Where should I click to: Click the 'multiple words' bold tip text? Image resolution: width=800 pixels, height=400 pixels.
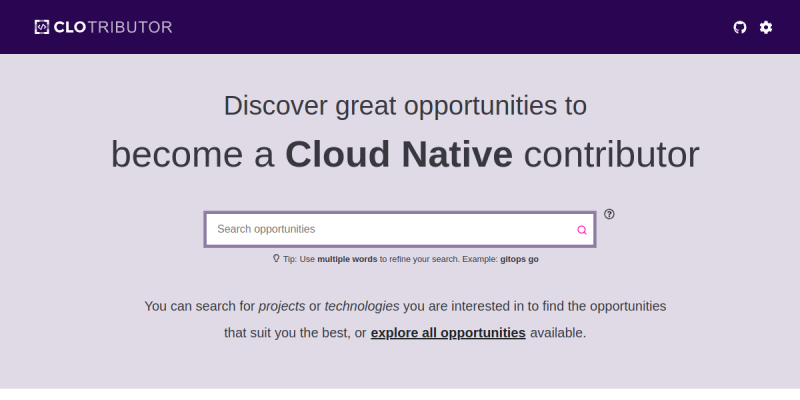pyautogui.click(x=347, y=259)
